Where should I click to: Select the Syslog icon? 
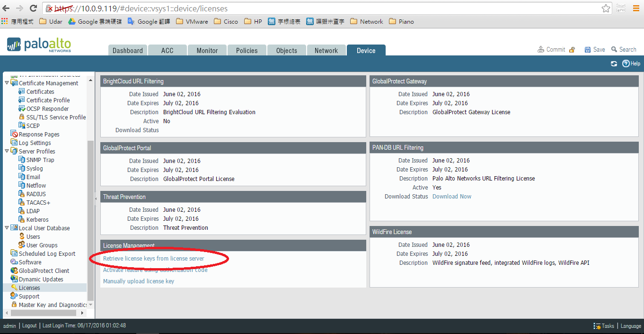pyautogui.click(x=22, y=168)
